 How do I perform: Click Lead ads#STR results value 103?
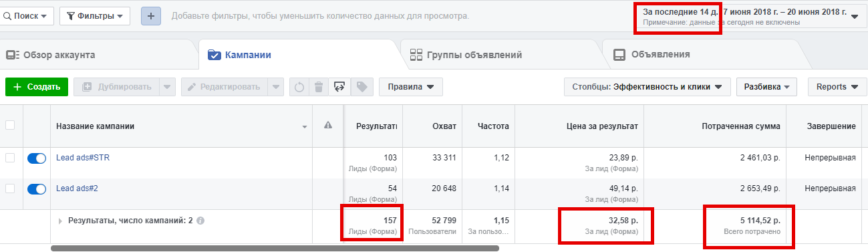(390, 158)
